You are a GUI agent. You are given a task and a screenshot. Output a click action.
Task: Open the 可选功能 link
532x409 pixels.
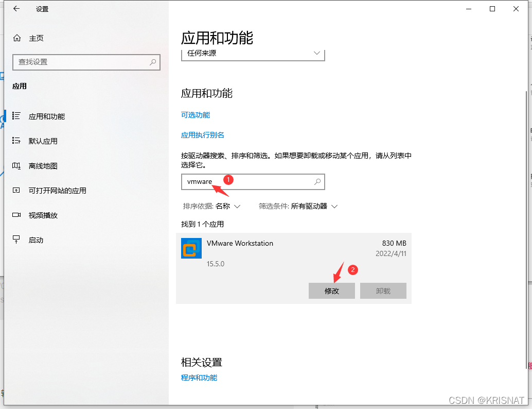click(x=196, y=115)
